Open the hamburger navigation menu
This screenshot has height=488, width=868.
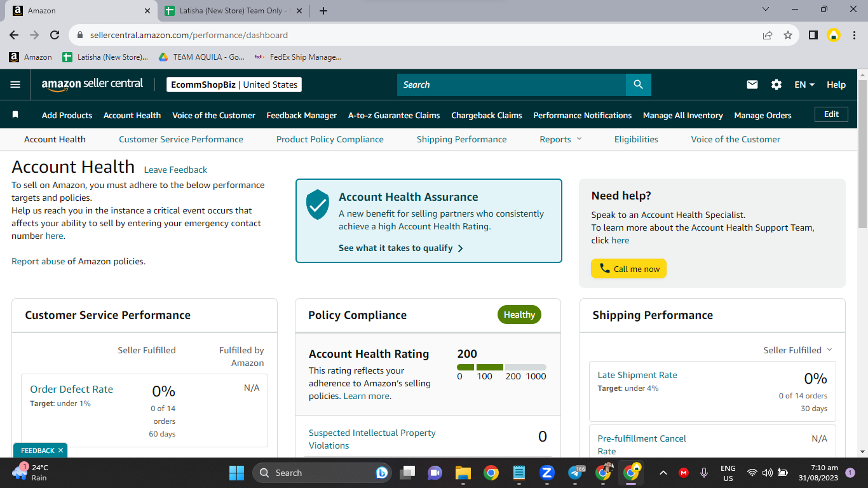[15, 85]
